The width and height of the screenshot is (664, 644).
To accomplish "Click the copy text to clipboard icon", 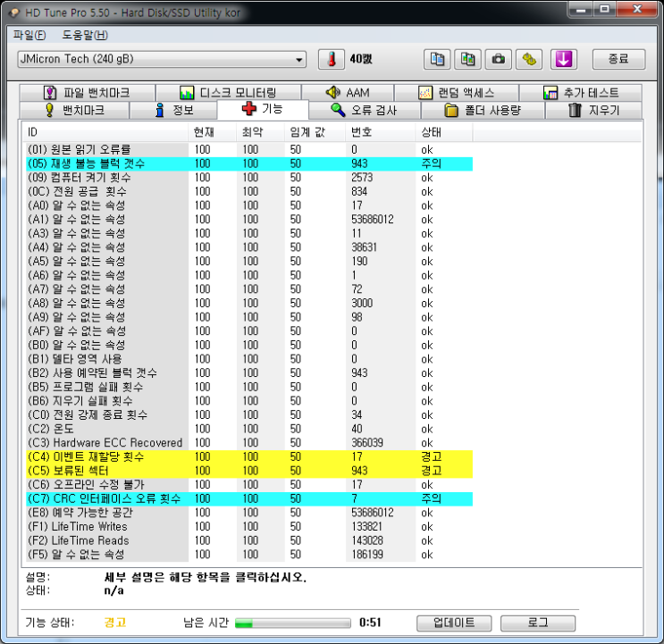I will (x=437, y=59).
